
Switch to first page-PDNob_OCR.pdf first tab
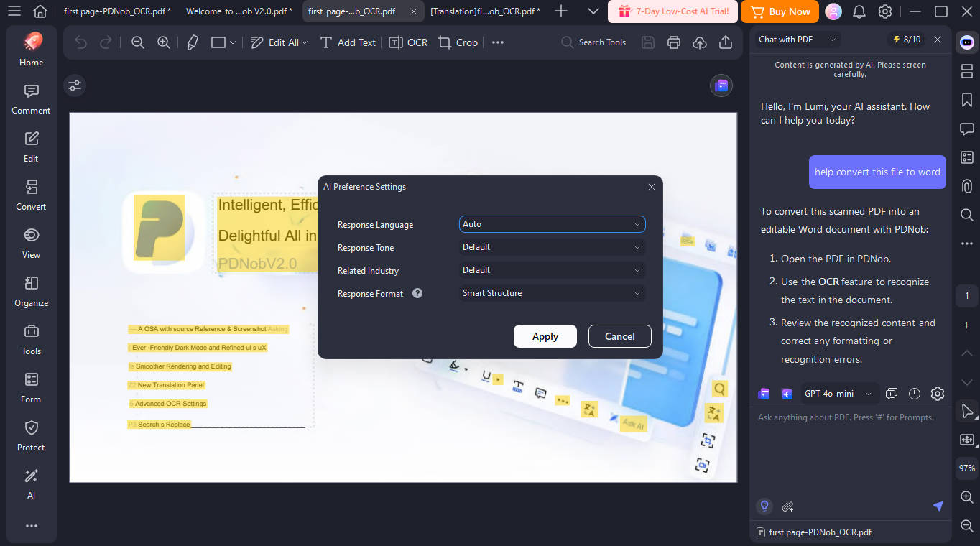[117, 11]
